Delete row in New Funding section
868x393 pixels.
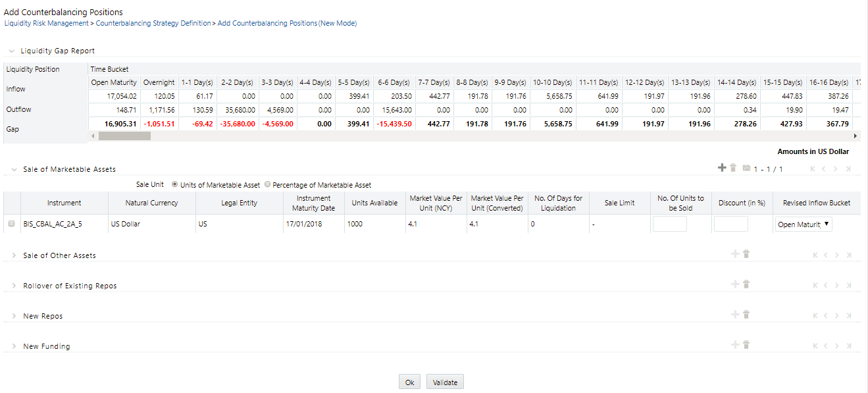click(746, 345)
